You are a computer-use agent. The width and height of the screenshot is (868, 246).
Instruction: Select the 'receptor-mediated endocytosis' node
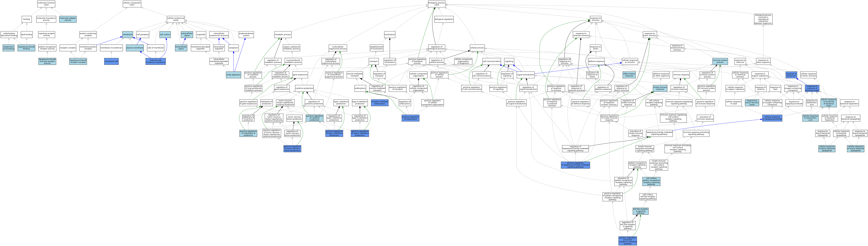(379, 103)
